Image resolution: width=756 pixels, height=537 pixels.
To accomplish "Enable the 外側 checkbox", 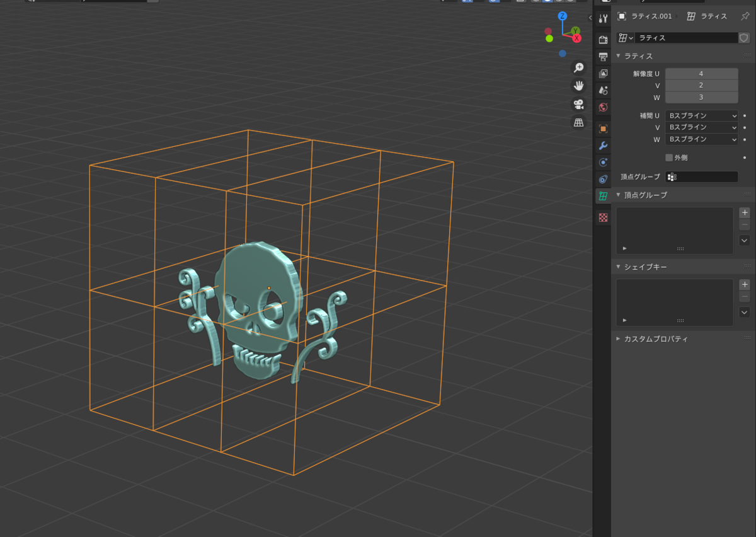I will [669, 158].
